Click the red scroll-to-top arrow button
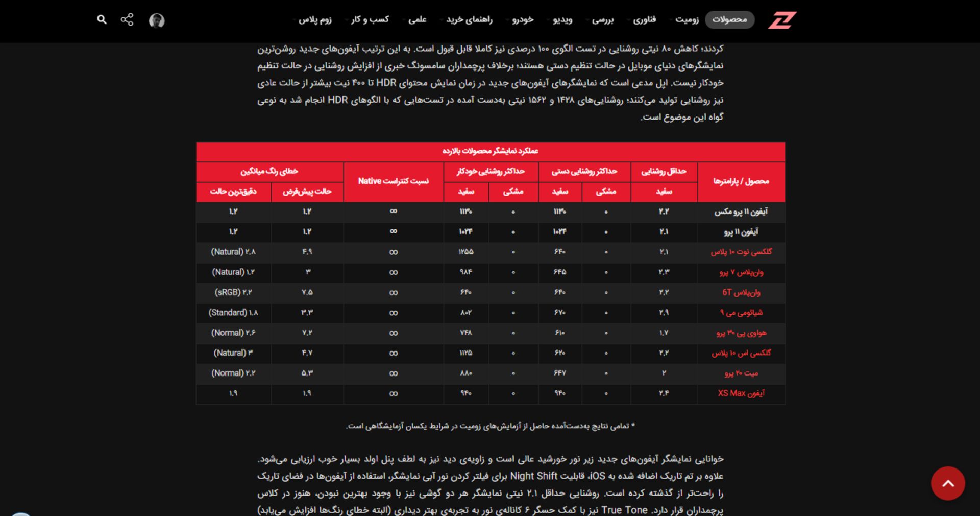 948,483
